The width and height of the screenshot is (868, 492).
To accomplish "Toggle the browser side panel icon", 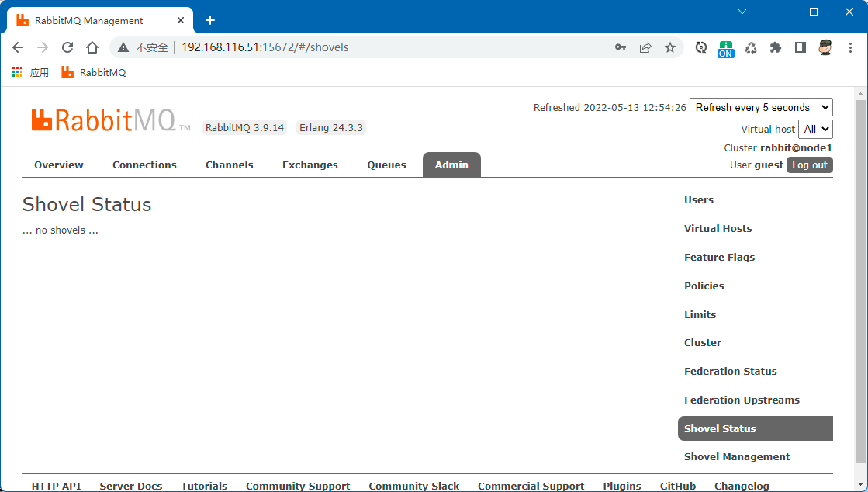I will pos(800,47).
